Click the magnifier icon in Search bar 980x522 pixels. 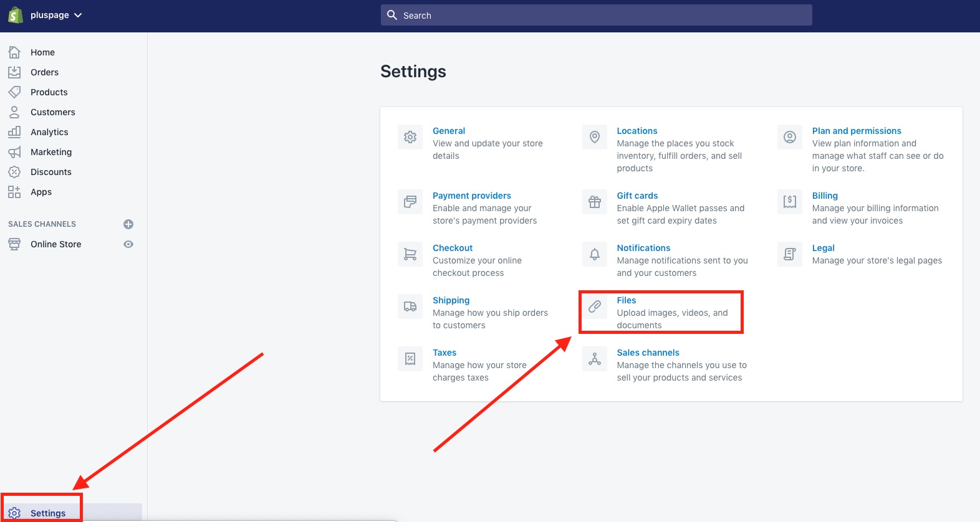point(392,15)
